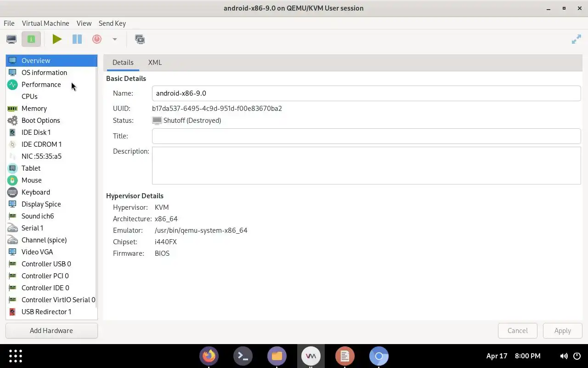Open the volume control in tray

[x=564, y=356]
